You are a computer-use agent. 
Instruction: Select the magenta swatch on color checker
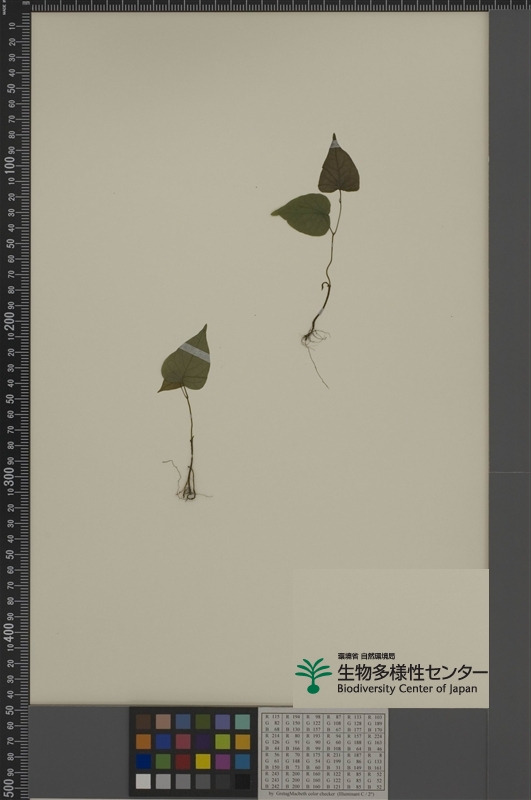[223, 761]
